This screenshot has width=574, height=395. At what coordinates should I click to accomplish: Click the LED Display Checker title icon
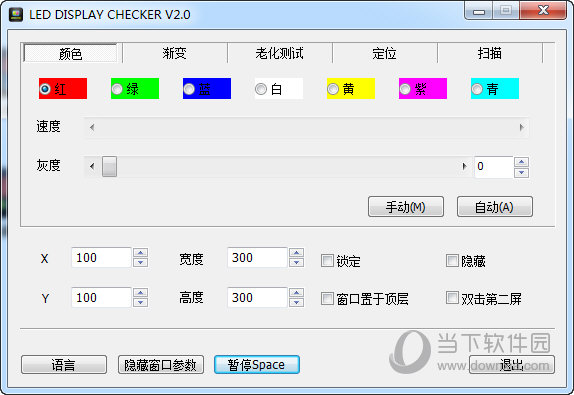[16, 15]
